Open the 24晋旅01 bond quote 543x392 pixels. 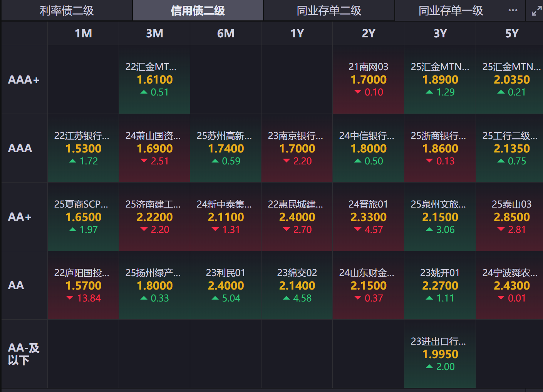pos(368,217)
